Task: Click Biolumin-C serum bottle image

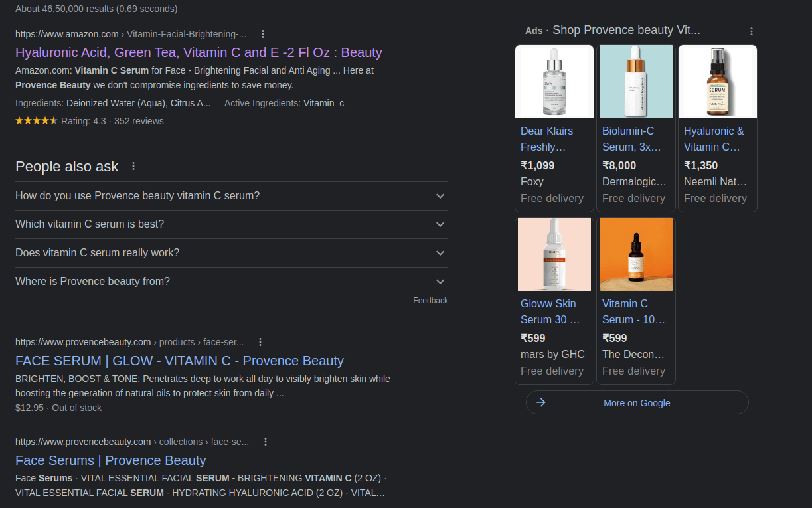Action: coord(636,82)
